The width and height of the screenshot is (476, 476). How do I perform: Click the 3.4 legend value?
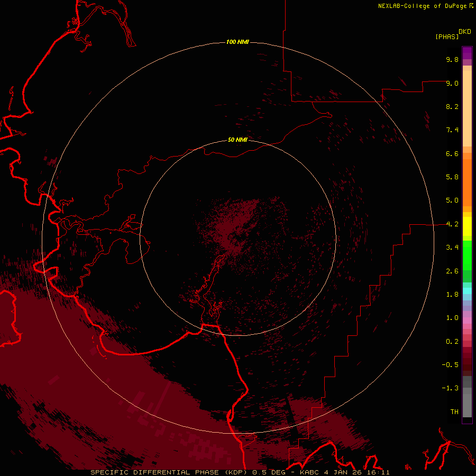tap(452, 248)
